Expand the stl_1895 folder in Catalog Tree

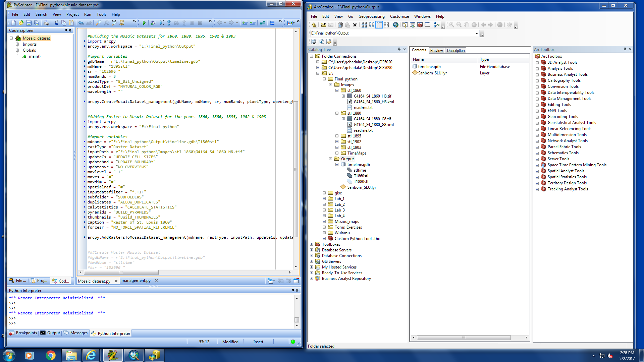tap(337, 136)
